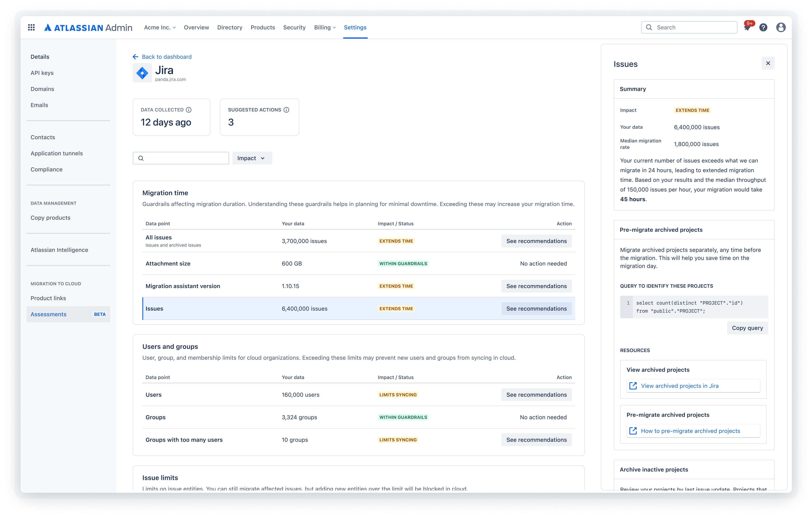Viewport: 812px width, 517px height.
Task: Click Copy query for the project query
Action: pos(747,328)
